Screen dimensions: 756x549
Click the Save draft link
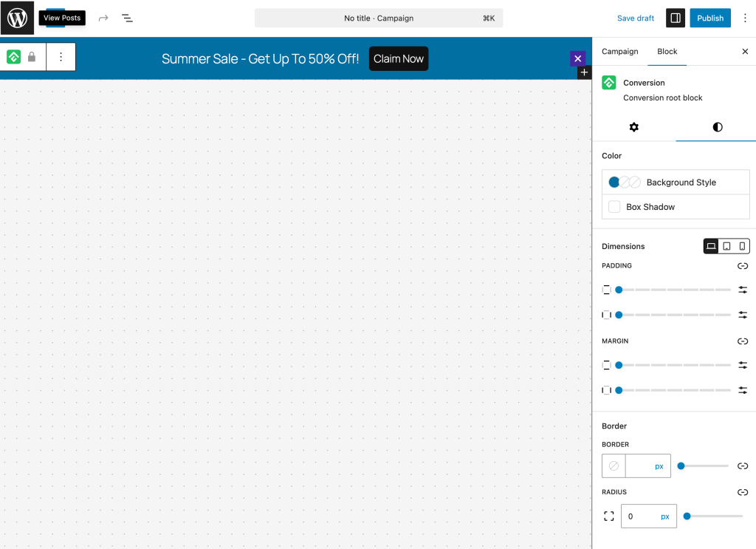636,18
